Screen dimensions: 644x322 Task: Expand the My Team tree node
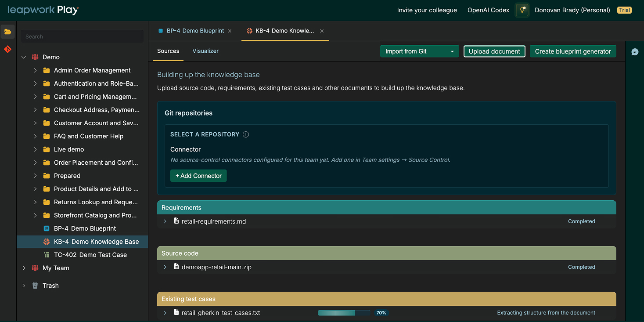[24, 268]
